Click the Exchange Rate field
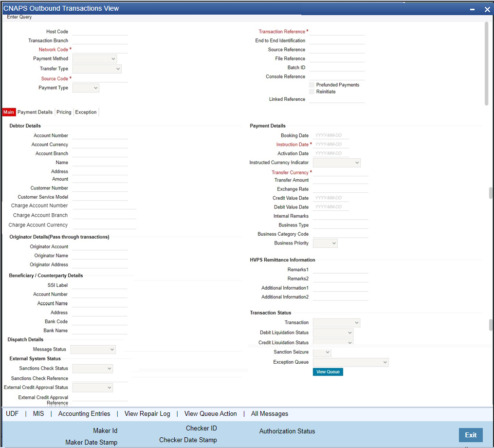Screen dimensions: 494x448 (x=340, y=189)
